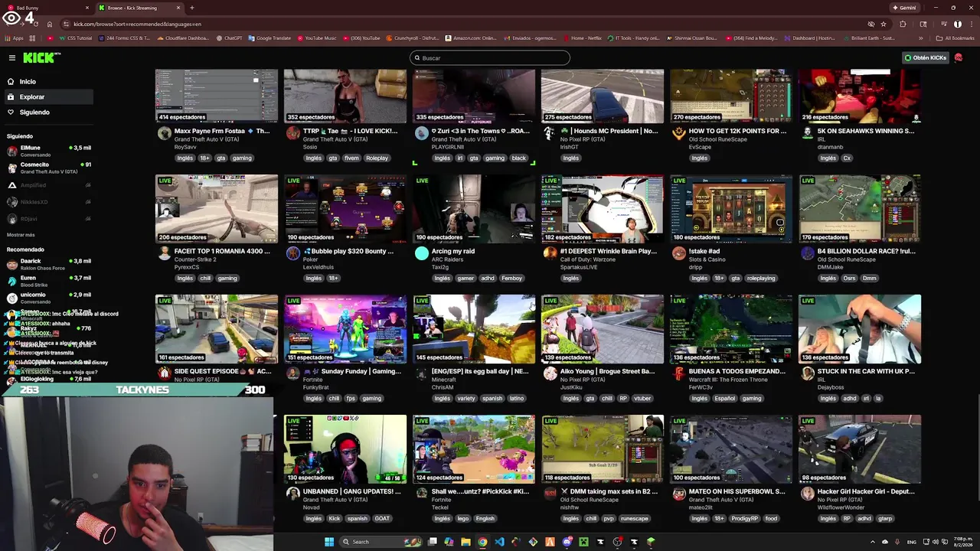
Task: Open the ChatGPT bookmark
Action: 230,38
